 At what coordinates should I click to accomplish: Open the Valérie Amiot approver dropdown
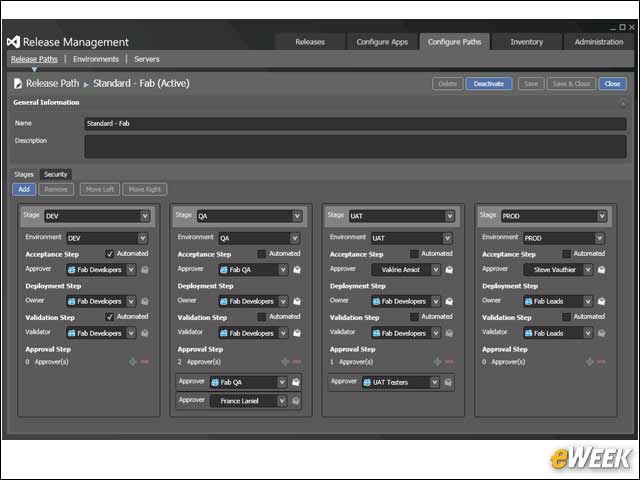coord(436,269)
